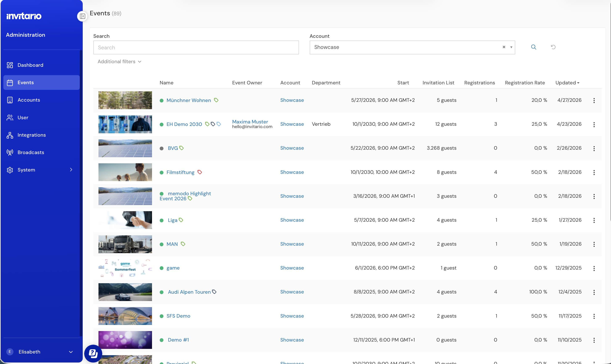Sort by Updated column
This screenshot has height=364, width=611.
[567, 83]
